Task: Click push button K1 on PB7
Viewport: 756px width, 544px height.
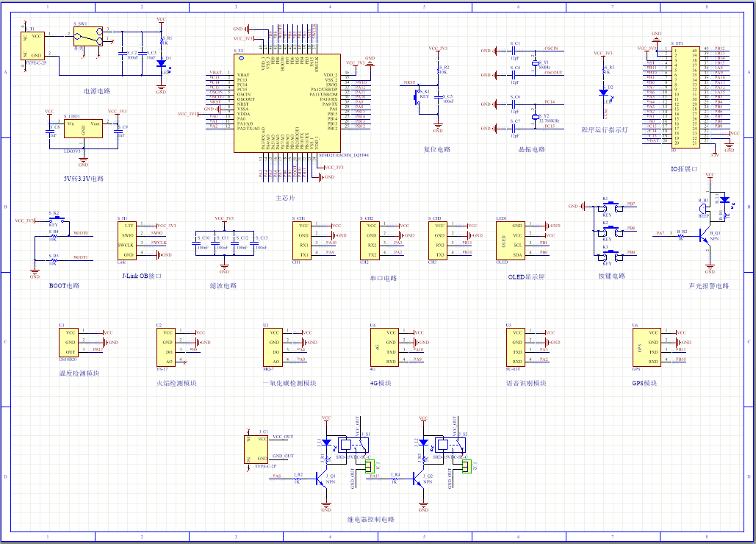Action: coord(611,207)
